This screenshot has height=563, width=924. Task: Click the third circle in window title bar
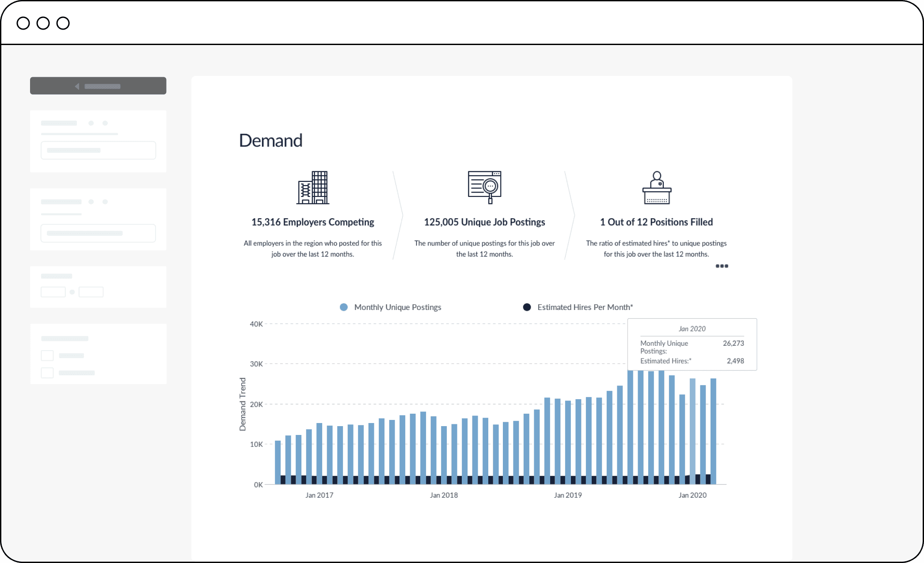[x=63, y=23]
